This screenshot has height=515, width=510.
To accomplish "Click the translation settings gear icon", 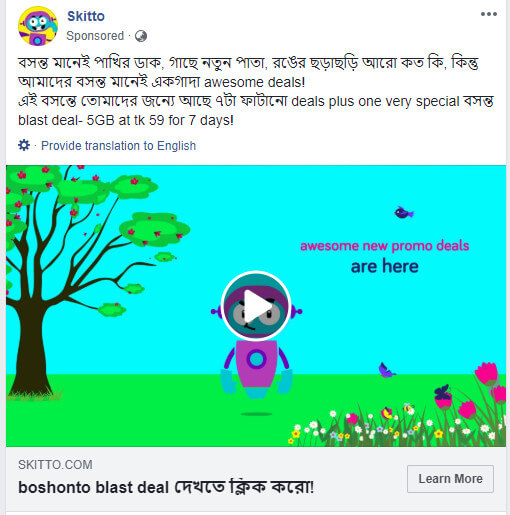I will [24, 145].
